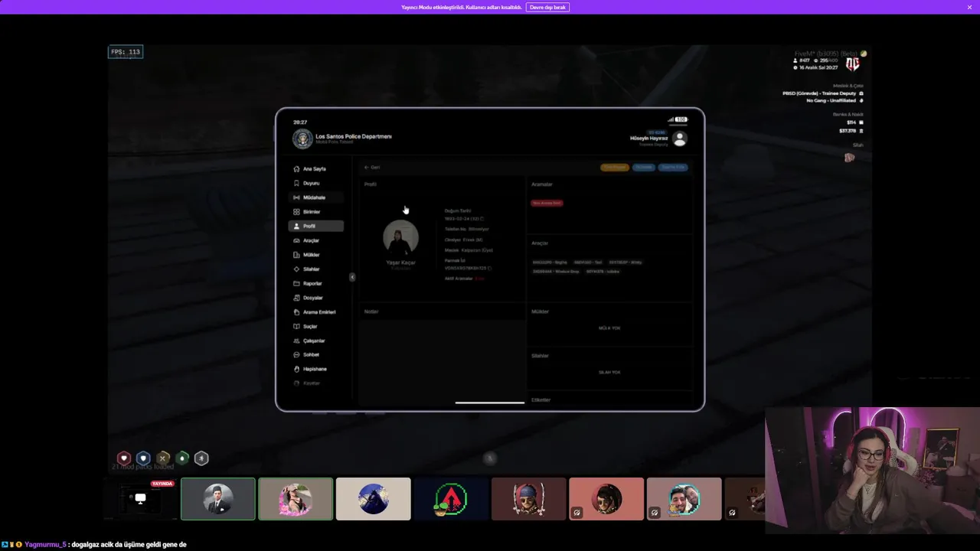This screenshot has height=551, width=980.
Task: Click the Dosyalar files icon
Action: point(296,298)
